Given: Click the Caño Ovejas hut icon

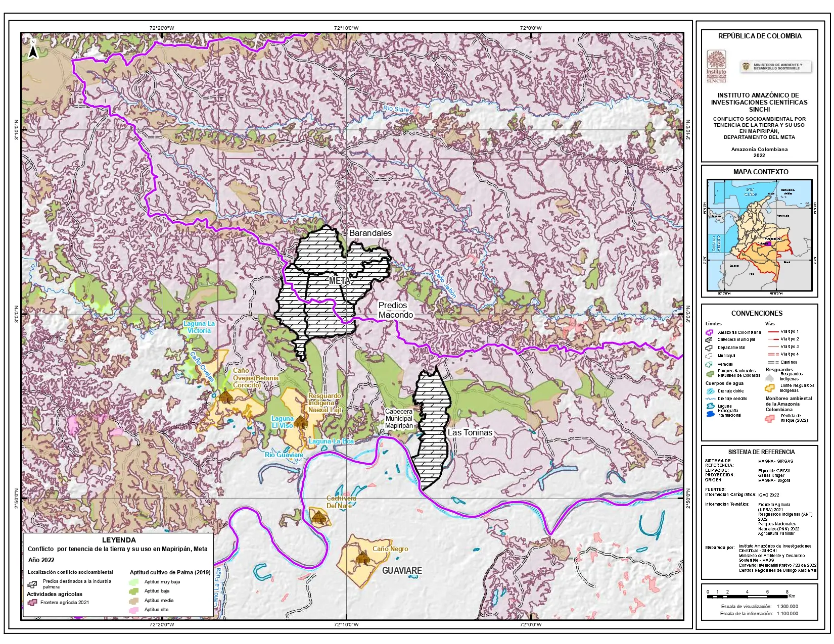Looking at the screenshot, I should pos(225,396).
